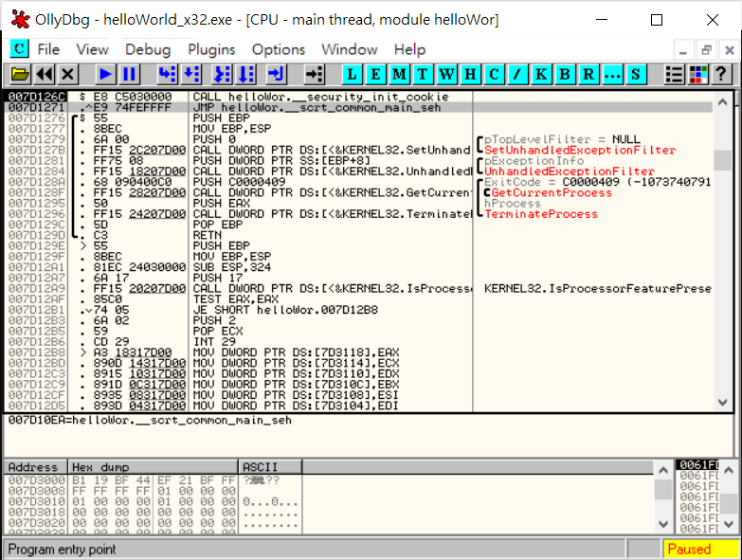
Task: Show Source with S button
Action: (636, 74)
